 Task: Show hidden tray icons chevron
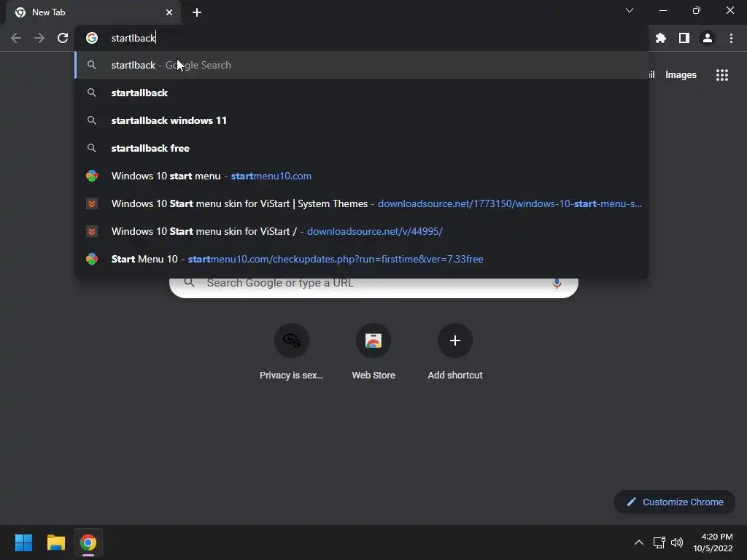[639, 542]
